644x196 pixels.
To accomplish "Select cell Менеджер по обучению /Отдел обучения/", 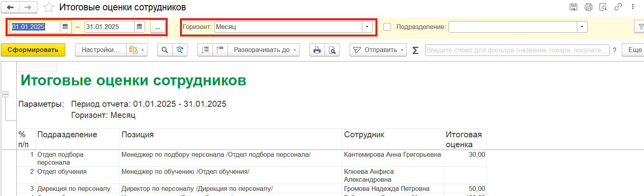I will tap(231, 175).
